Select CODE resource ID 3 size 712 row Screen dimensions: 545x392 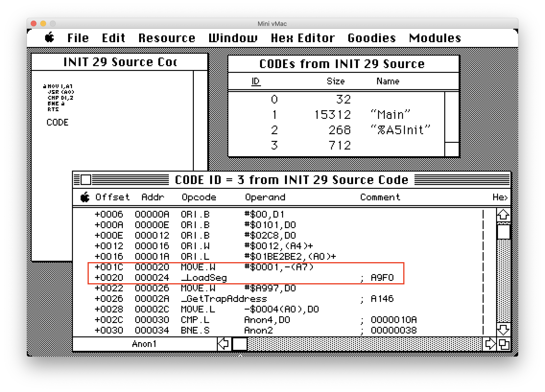tap(336, 145)
